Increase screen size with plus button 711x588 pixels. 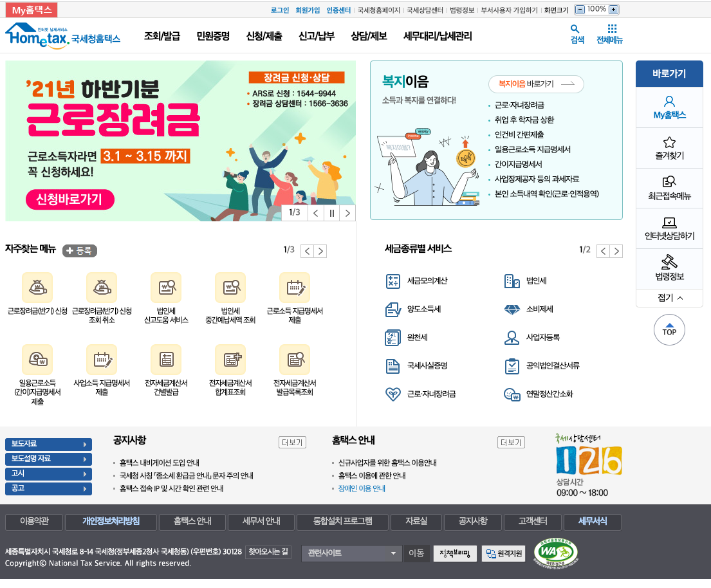tap(613, 10)
